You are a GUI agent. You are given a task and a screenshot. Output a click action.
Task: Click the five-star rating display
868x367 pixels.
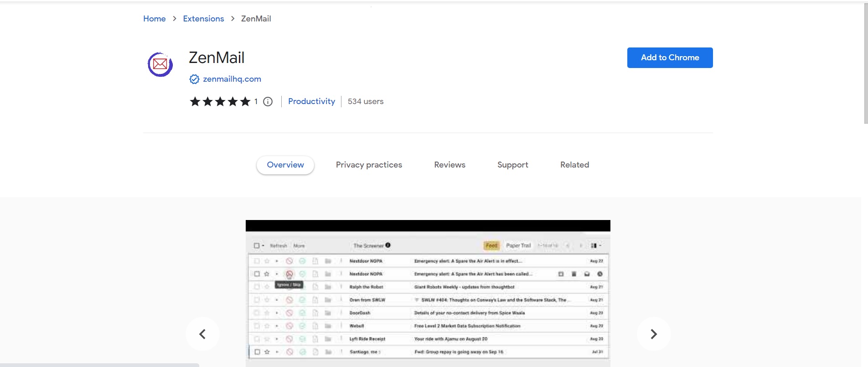coord(220,101)
